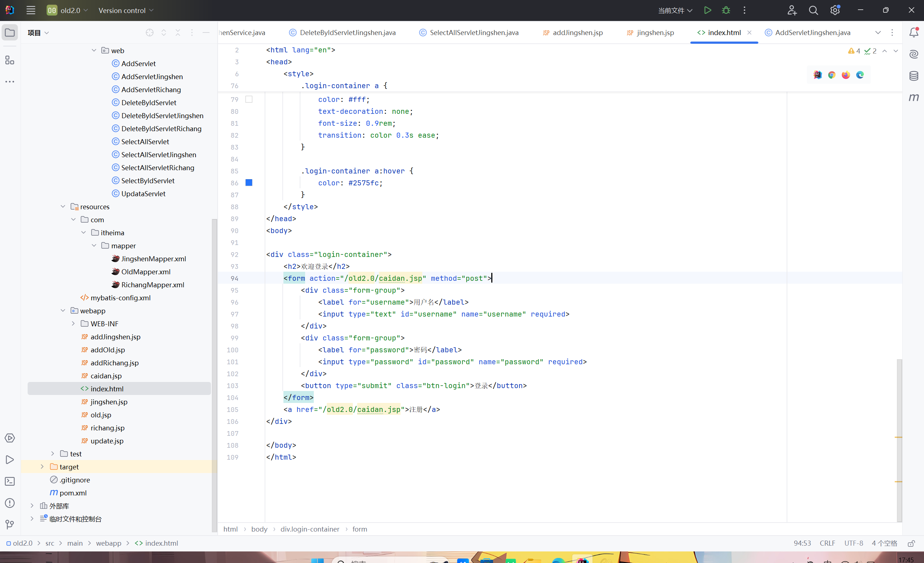Open Search Everywhere magnifier icon
924x563 pixels.
(x=813, y=10)
